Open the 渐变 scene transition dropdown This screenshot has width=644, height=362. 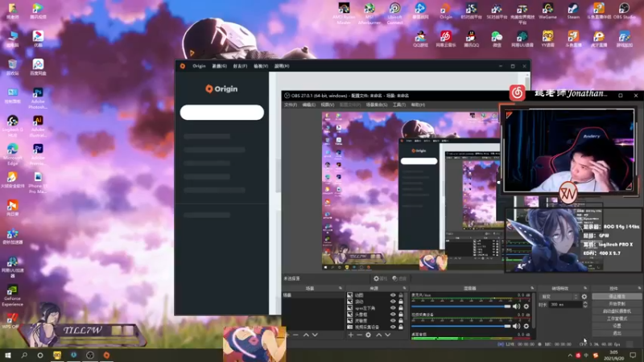[559, 296]
